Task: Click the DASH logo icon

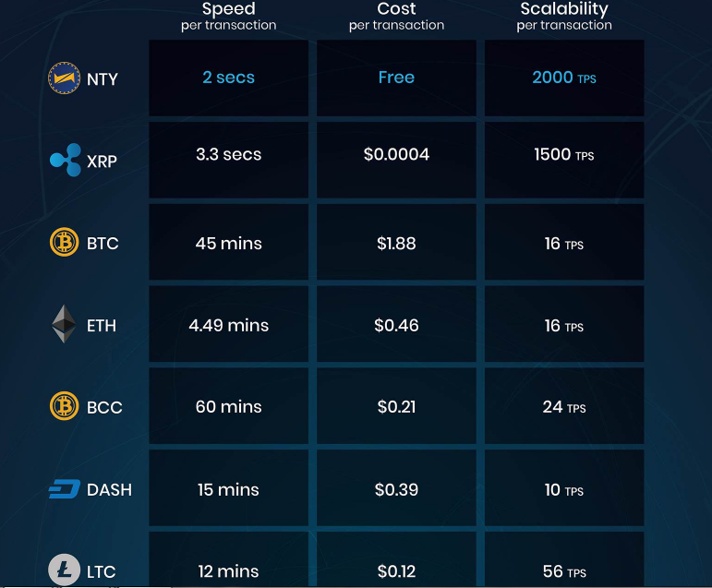Action: click(x=64, y=489)
